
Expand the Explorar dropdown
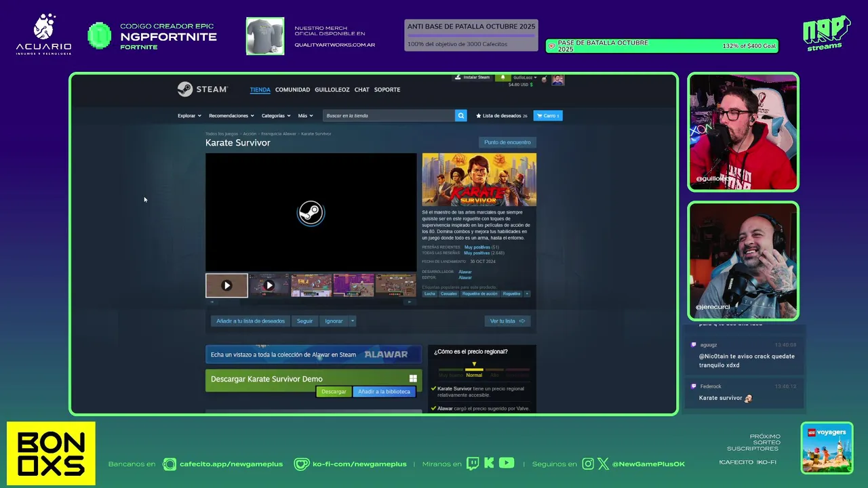189,116
